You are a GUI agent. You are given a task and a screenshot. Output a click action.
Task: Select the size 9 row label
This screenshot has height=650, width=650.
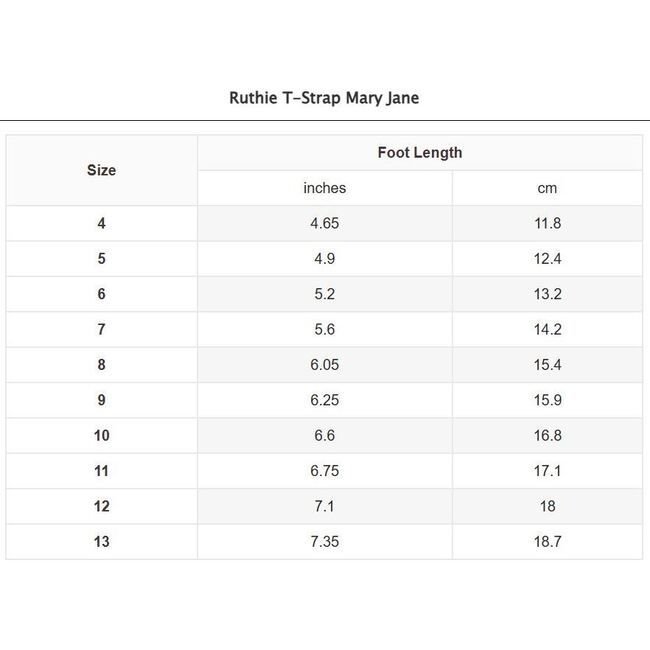point(101,400)
